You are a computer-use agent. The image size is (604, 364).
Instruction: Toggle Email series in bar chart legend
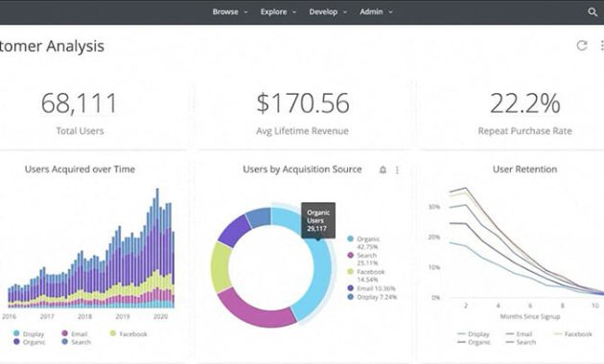[x=75, y=333]
